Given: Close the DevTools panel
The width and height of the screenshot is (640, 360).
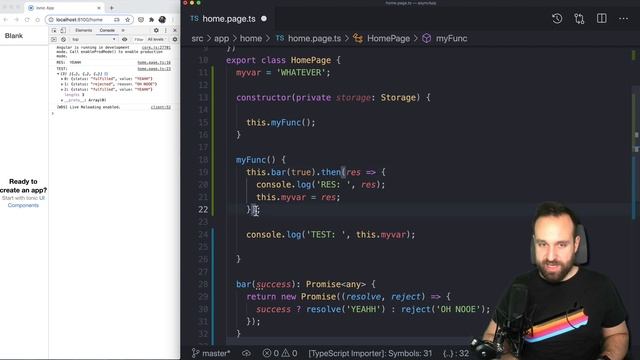Looking at the screenshot, I should click(x=175, y=30).
